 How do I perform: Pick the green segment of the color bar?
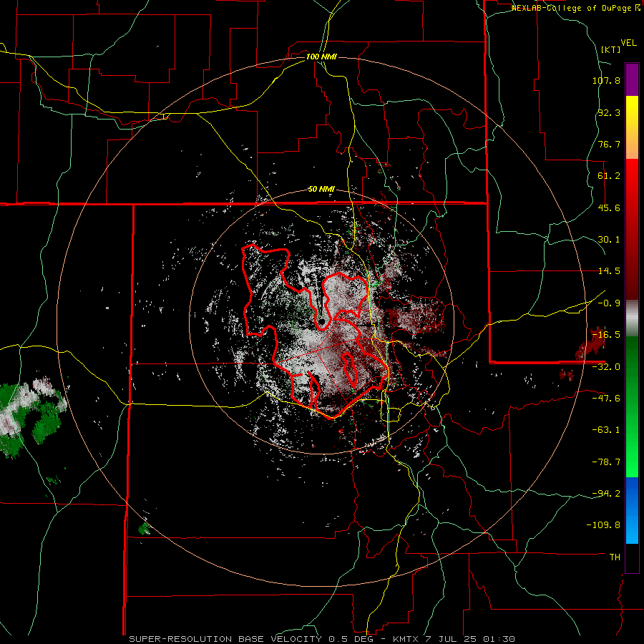click(632, 406)
